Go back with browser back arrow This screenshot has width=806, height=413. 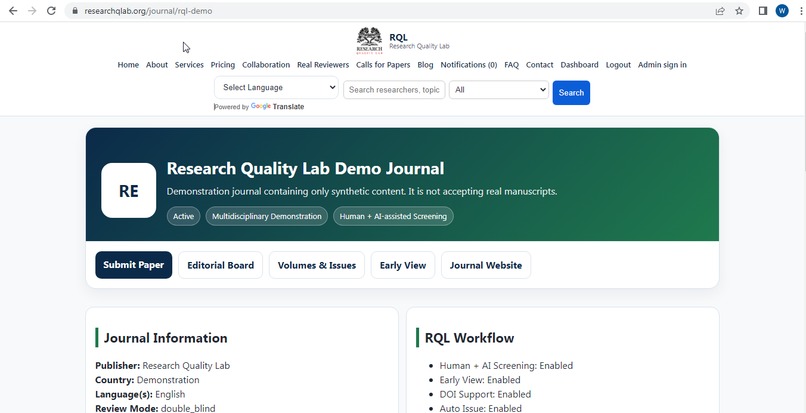point(13,11)
